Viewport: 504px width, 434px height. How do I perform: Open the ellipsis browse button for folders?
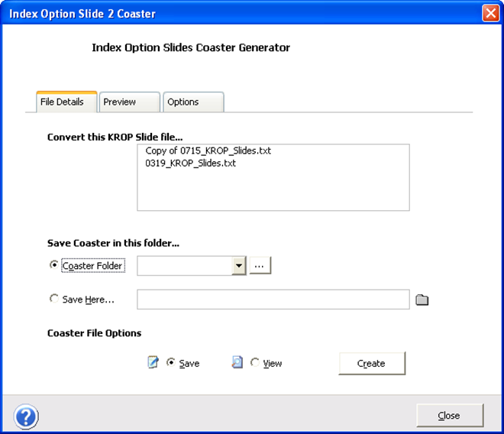click(x=260, y=265)
